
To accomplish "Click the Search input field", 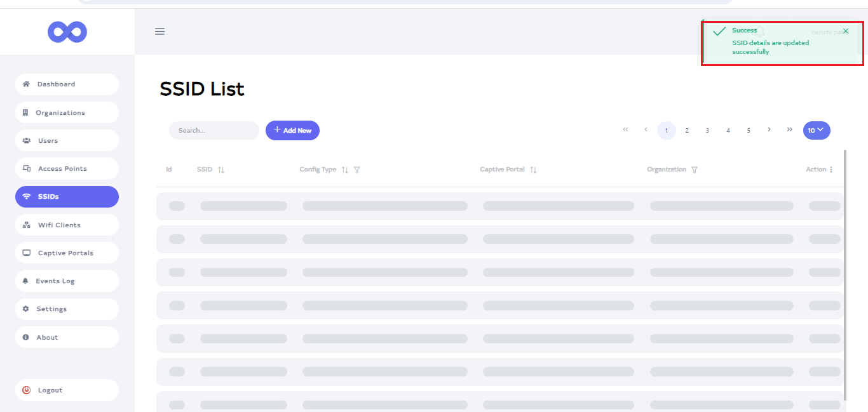I will click(214, 131).
